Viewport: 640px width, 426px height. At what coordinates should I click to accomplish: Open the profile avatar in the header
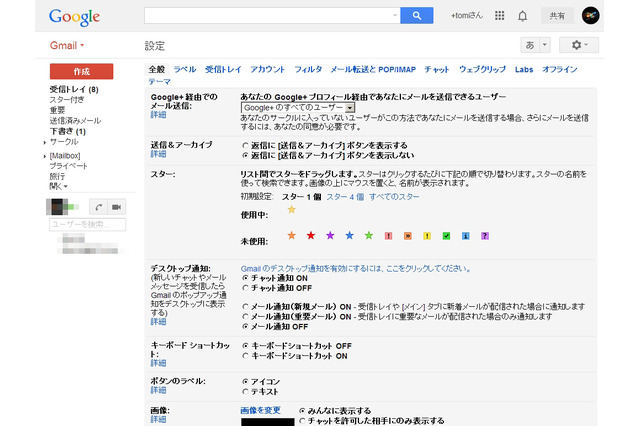pos(591,16)
